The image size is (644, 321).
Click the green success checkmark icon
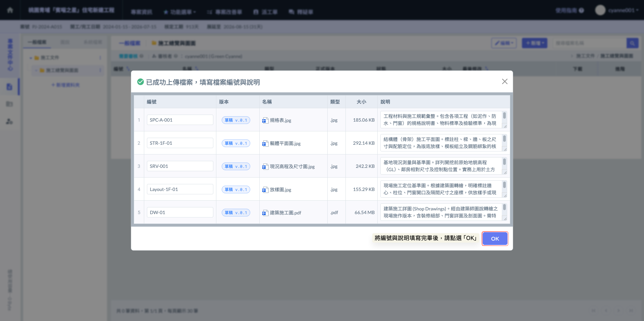[x=141, y=82]
